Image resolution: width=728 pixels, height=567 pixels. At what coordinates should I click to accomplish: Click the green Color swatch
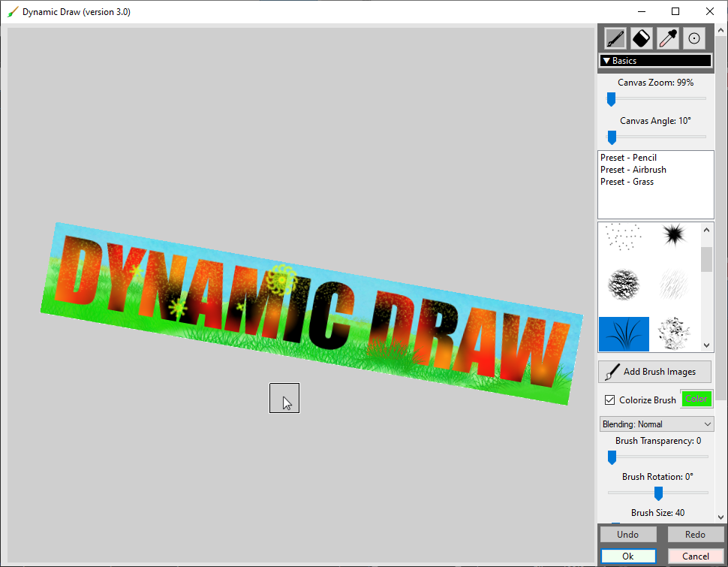(696, 399)
